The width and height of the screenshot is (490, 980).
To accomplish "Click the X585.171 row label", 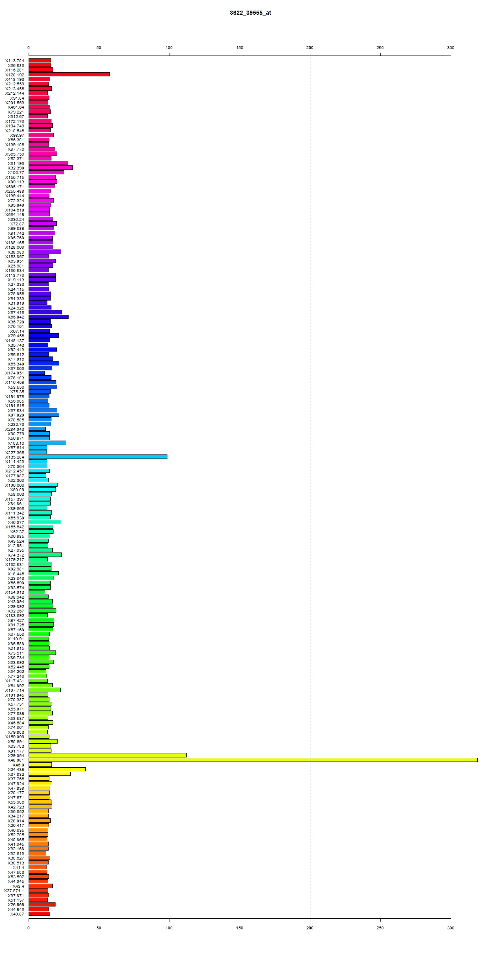I will [15, 187].
